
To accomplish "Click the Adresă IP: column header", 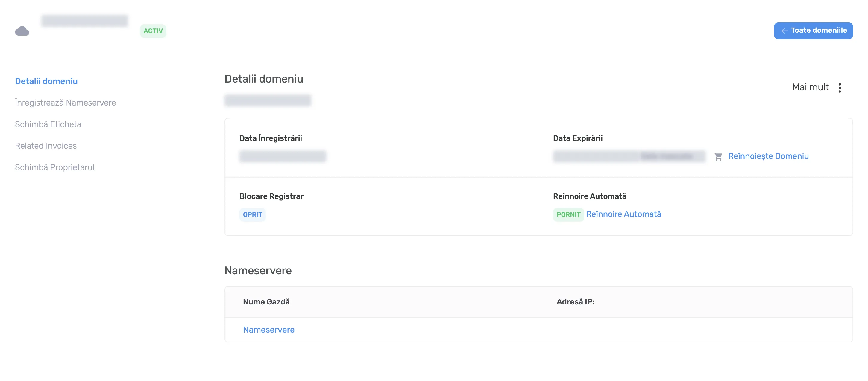I will pyautogui.click(x=575, y=302).
